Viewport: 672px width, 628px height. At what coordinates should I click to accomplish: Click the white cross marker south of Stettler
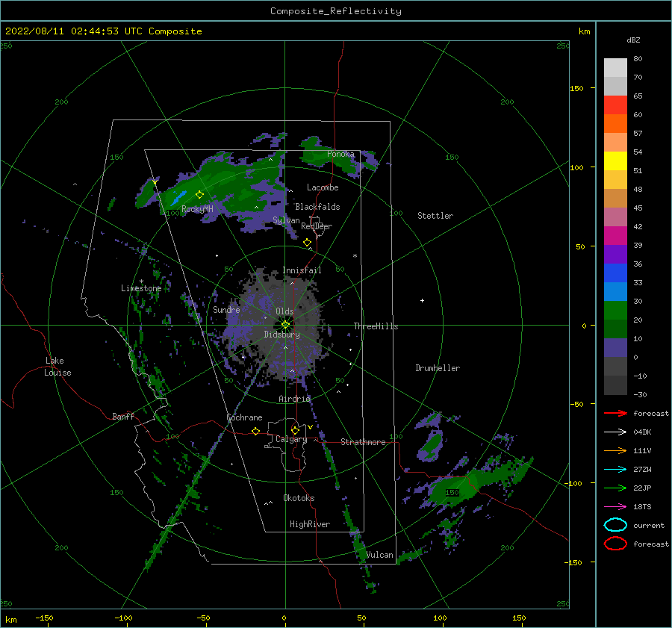tap(422, 300)
